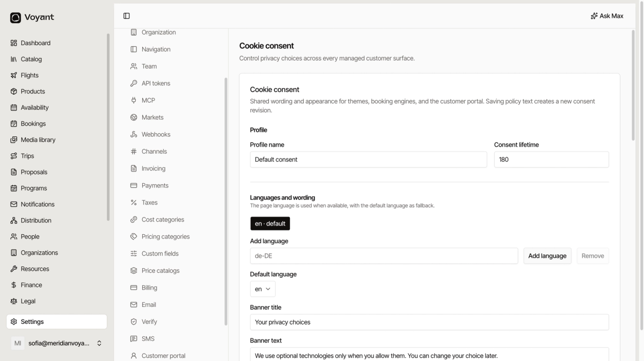Image resolution: width=644 pixels, height=361 pixels.
Task: Click the Notifications envelope icon
Action: [x=14, y=204]
